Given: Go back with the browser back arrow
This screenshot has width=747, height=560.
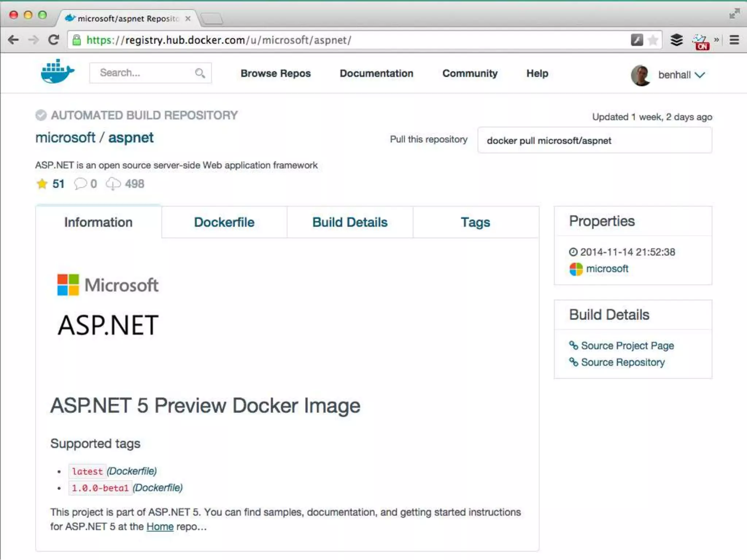Looking at the screenshot, I should 13,40.
